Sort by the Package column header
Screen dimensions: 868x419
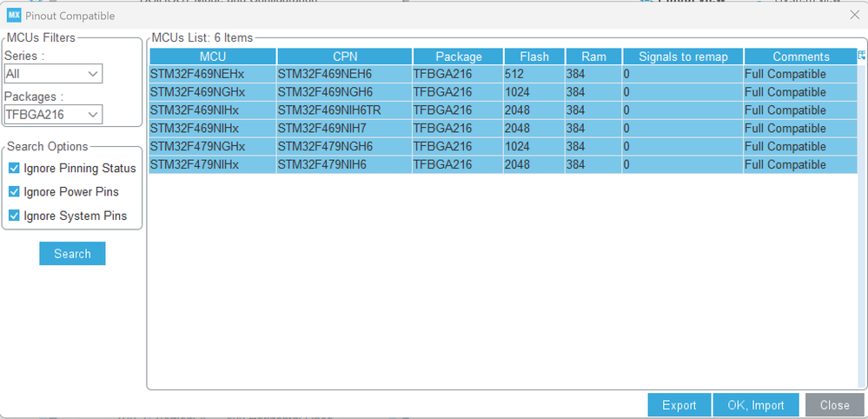tap(459, 57)
